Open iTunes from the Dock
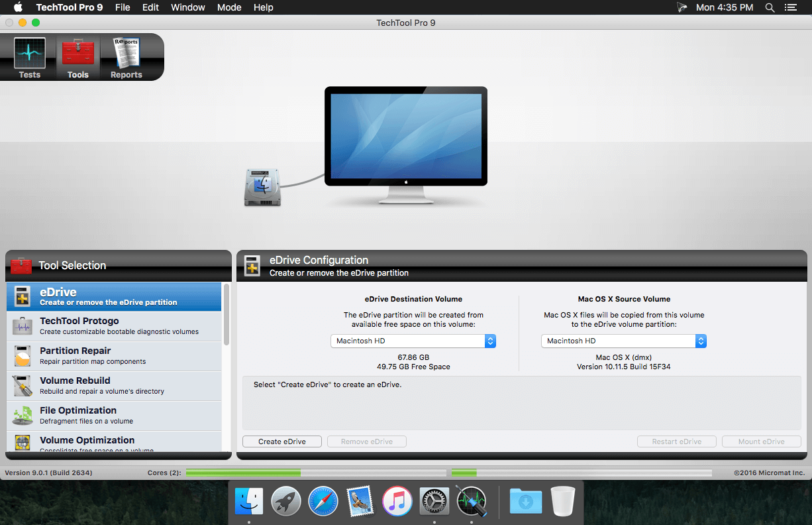 397,502
